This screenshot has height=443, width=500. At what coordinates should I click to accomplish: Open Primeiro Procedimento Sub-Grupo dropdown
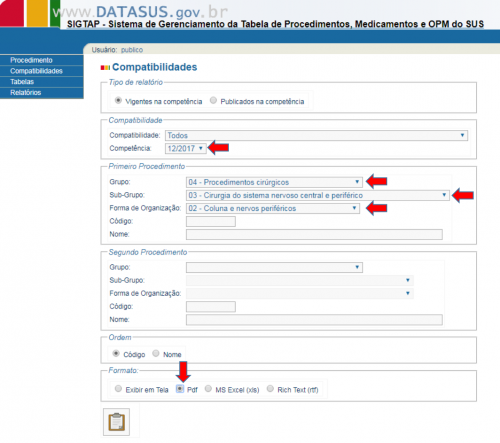318,195
